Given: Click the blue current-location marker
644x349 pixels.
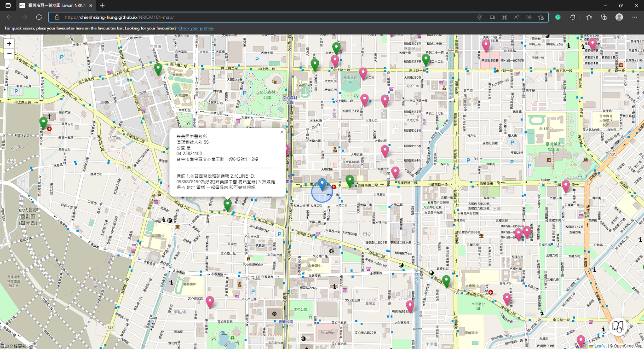Looking at the screenshot, I should tap(322, 185).
